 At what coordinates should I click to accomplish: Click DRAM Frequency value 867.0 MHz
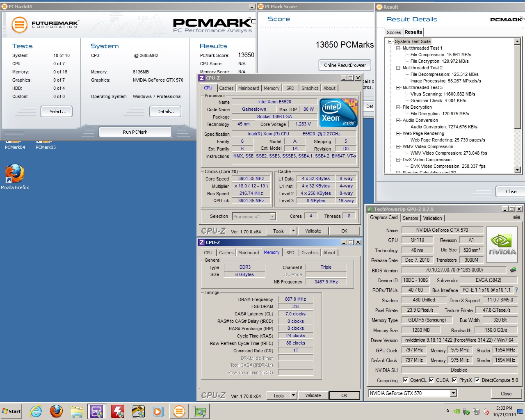tap(295, 299)
